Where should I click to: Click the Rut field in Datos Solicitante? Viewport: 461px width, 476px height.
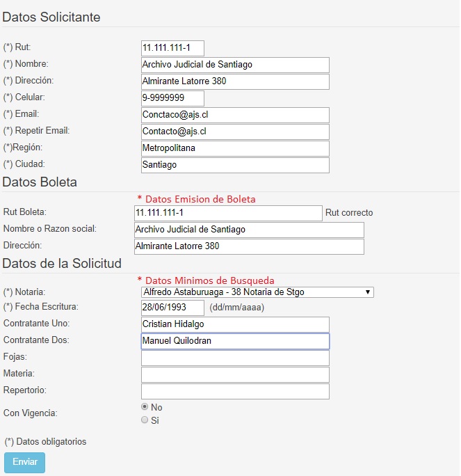click(172, 48)
